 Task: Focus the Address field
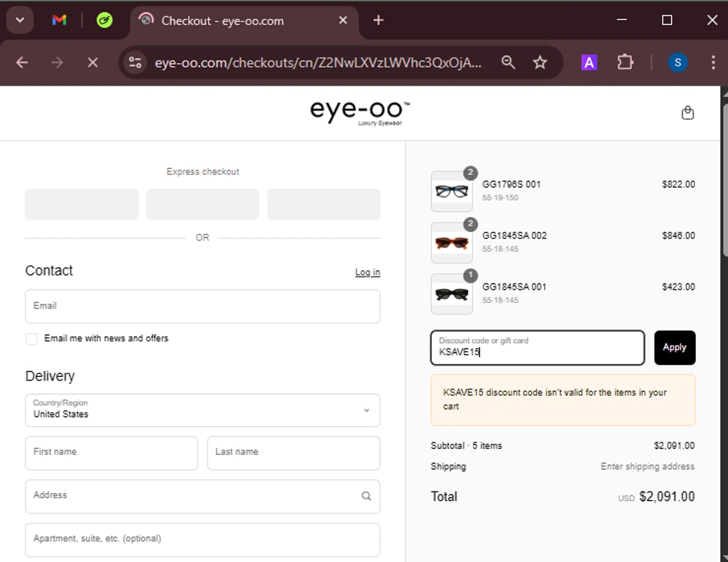click(x=202, y=496)
